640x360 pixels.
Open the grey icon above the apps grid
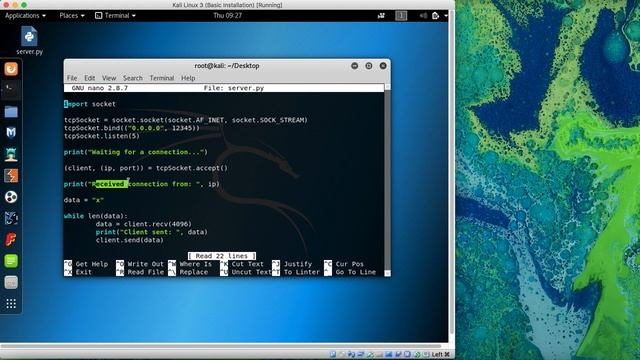tap(11, 282)
